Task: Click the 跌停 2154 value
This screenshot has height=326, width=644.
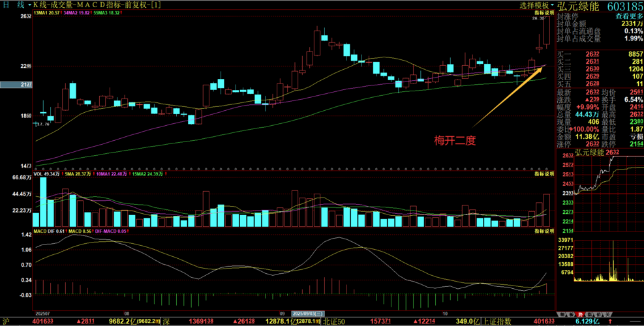Action: tap(637, 144)
